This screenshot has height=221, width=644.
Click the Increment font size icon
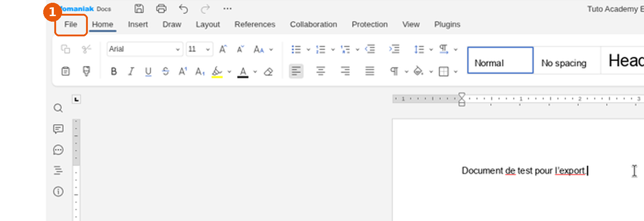(223, 49)
